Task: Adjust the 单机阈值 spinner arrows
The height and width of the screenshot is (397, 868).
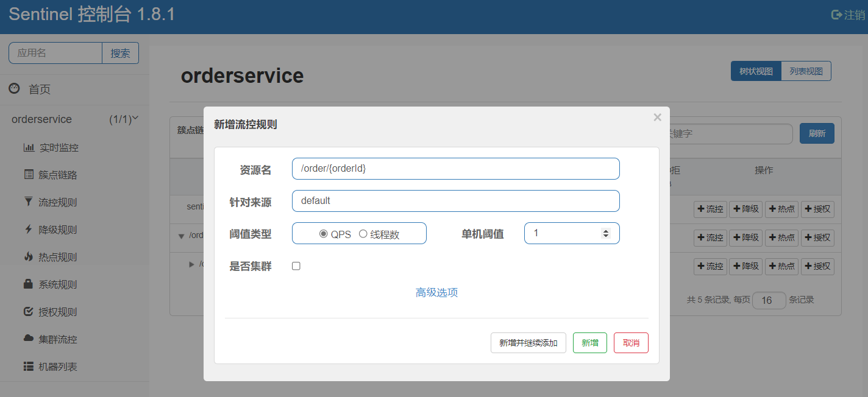Action: pos(605,233)
